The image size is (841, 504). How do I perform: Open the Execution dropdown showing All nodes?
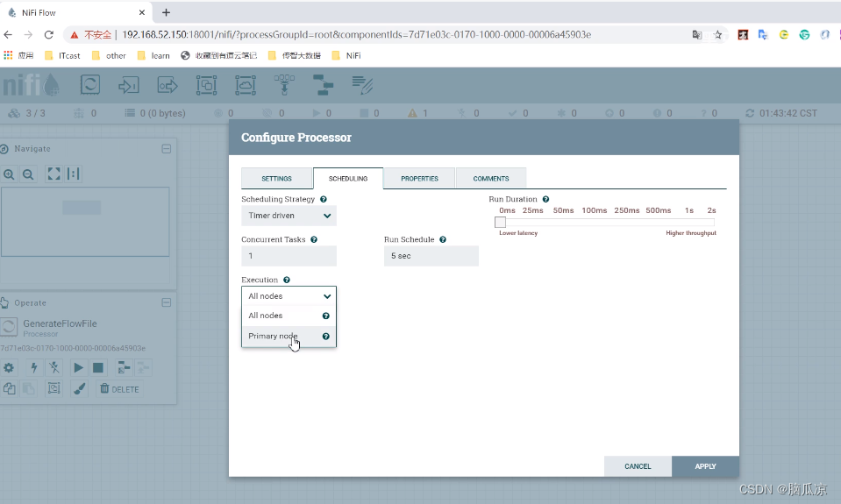[x=289, y=296]
